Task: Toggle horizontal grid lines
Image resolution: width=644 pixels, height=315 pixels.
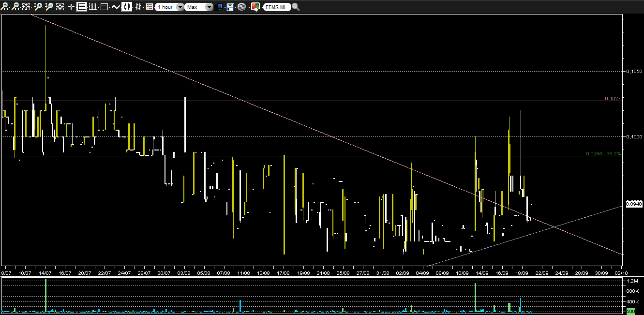Action: (x=82, y=7)
